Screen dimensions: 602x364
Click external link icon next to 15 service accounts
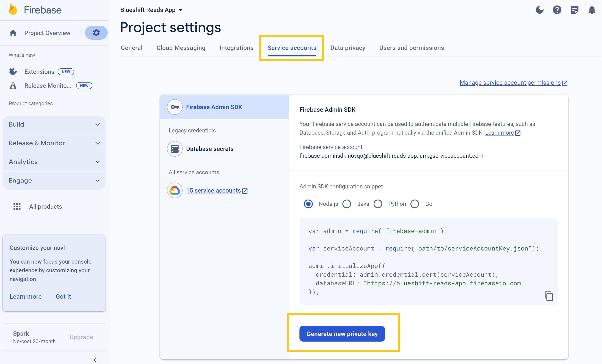point(245,191)
